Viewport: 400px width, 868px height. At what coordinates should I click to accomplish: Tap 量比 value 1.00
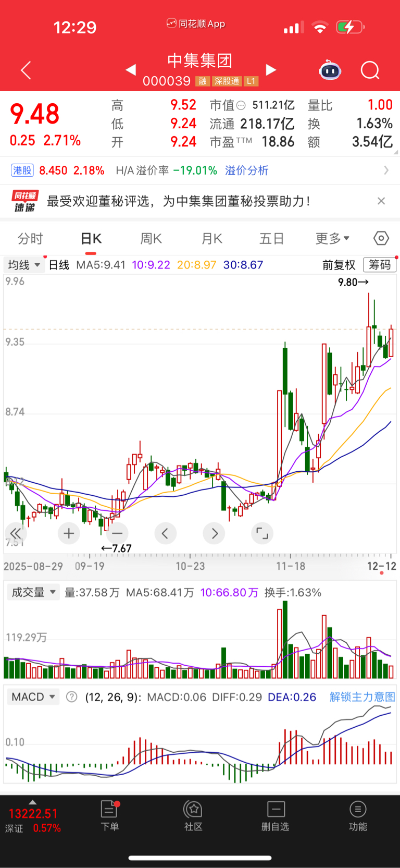(x=380, y=105)
